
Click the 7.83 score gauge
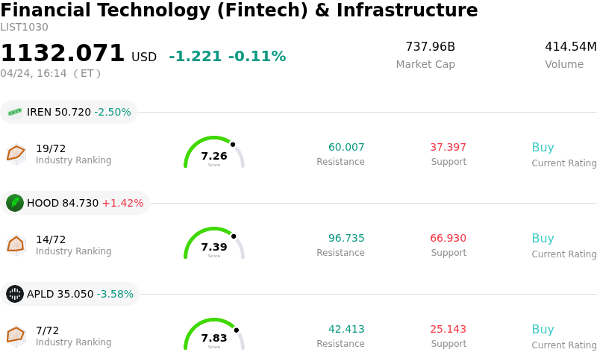(214, 336)
